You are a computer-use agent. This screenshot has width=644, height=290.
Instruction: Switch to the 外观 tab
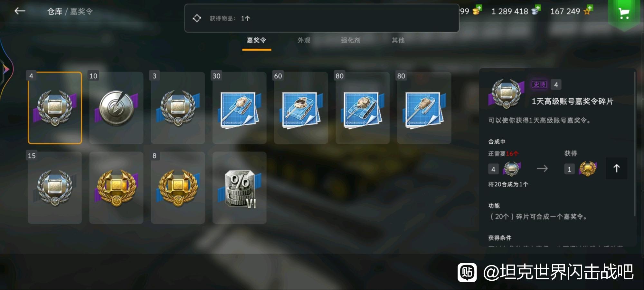(304, 40)
